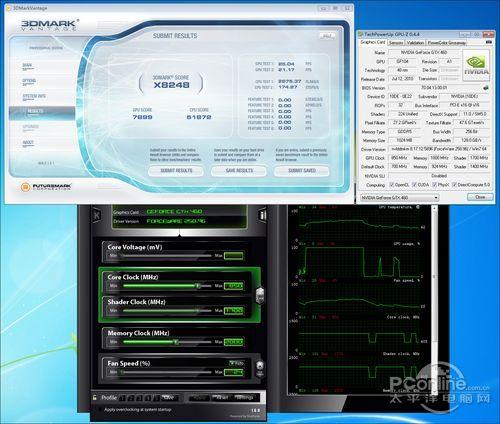
Task: Click the Afterburner K logo button
Action: pos(97,215)
